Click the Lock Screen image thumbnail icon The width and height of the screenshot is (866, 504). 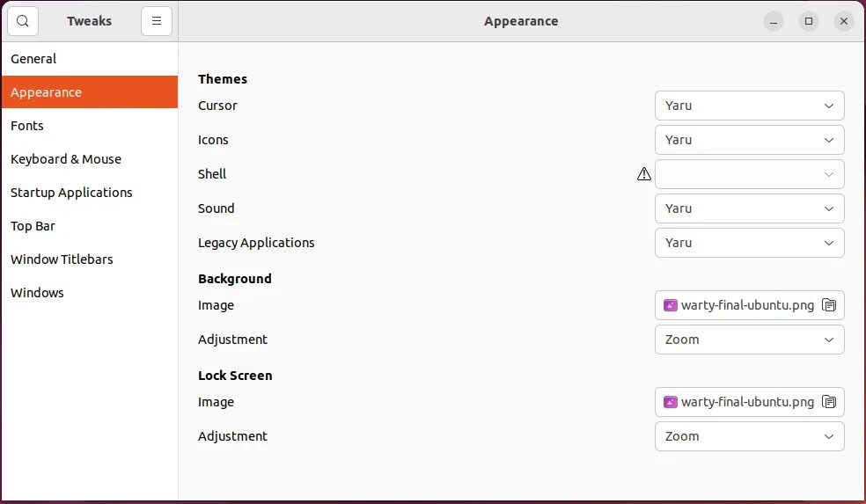click(x=671, y=402)
